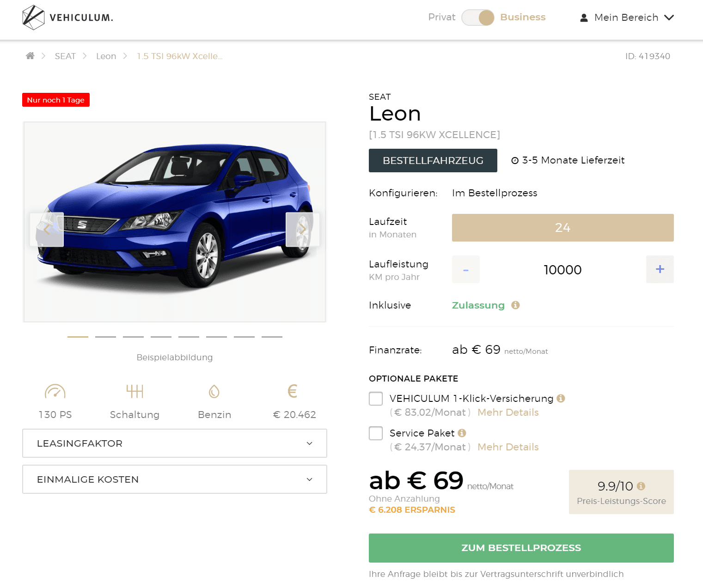Open info icon next to Zulassung
703x588 pixels.
coord(515,305)
